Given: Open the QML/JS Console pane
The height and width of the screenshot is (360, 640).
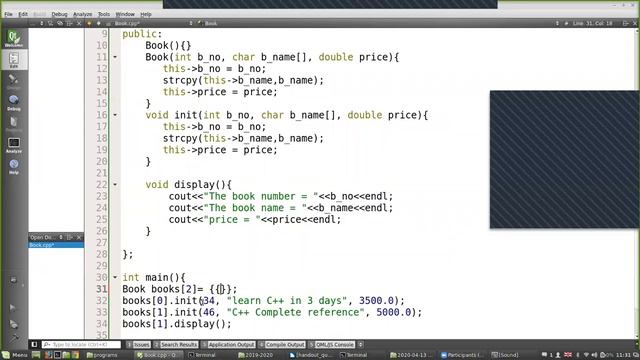Looking at the screenshot, I should tap(331, 344).
